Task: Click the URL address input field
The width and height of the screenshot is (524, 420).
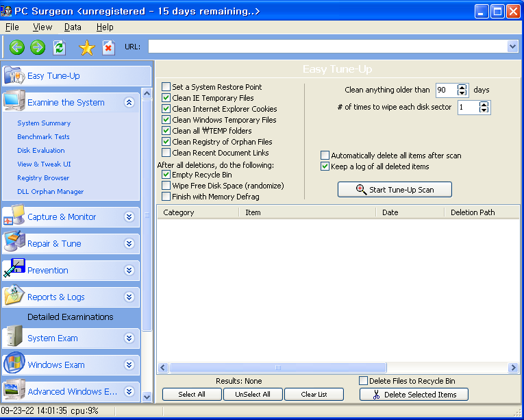Action: point(327,47)
